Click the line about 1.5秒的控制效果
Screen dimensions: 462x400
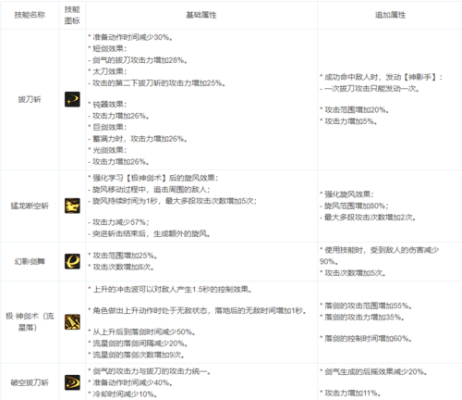(x=170, y=289)
